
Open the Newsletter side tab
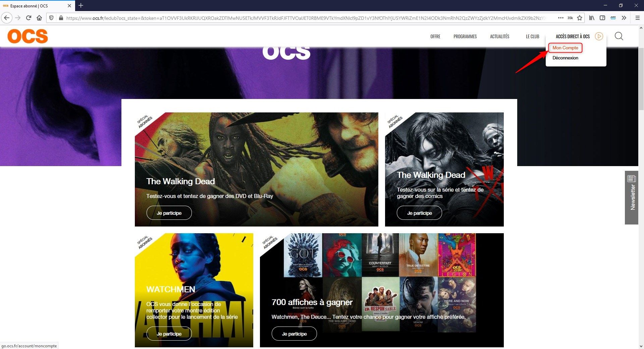click(631, 197)
